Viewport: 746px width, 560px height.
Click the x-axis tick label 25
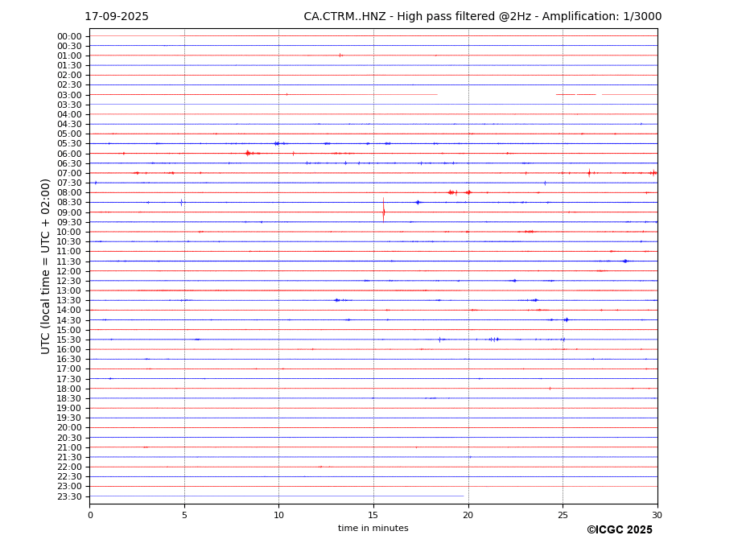[563, 515]
